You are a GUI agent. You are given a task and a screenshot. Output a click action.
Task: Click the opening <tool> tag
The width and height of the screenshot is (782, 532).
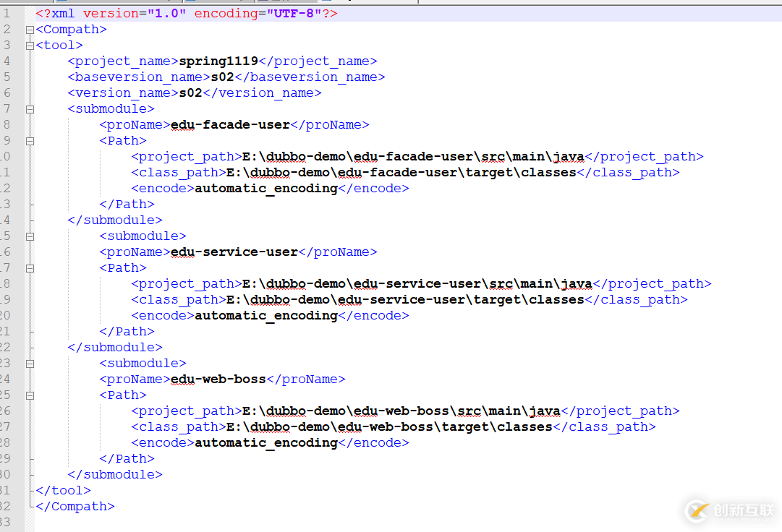(59, 46)
